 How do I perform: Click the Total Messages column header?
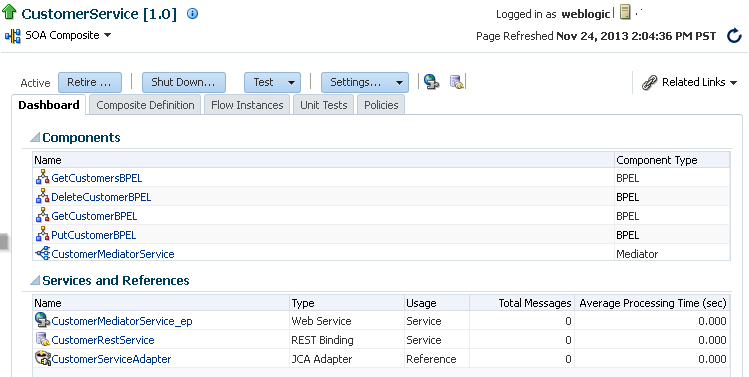click(x=522, y=303)
